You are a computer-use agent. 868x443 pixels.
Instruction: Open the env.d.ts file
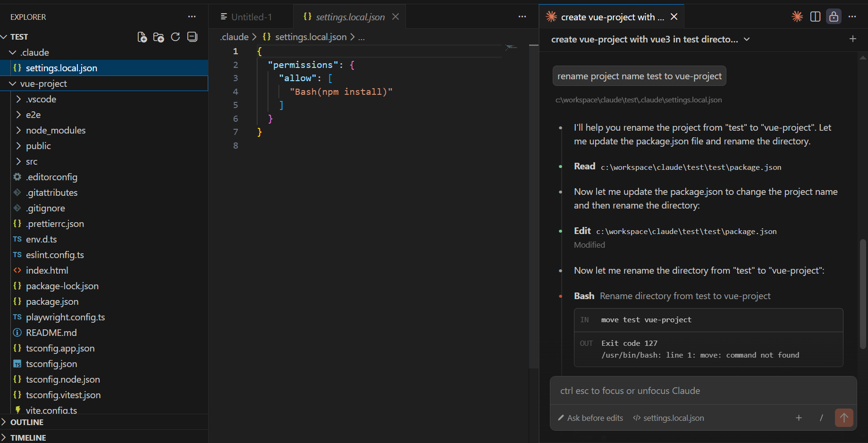[104, 239]
